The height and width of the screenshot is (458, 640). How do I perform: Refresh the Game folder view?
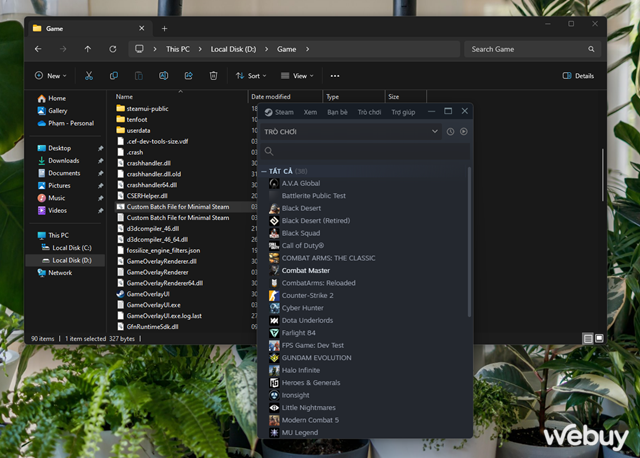pos(113,49)
